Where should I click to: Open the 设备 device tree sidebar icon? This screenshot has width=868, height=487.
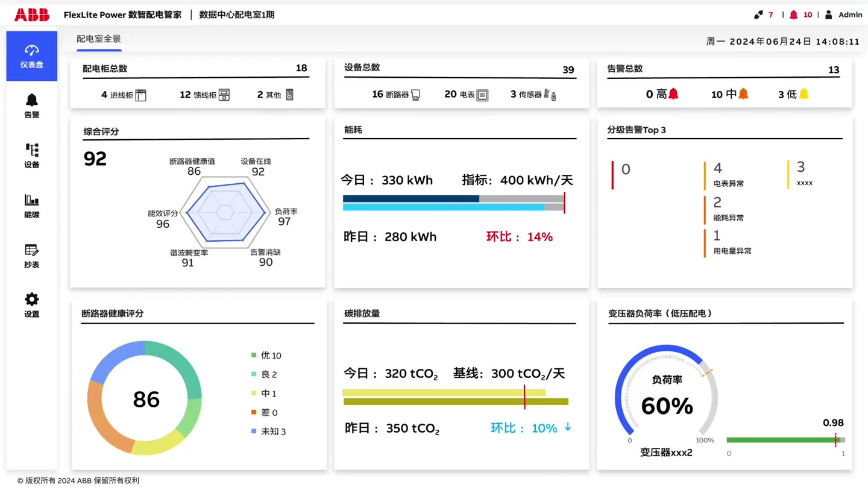pos(32,149)
